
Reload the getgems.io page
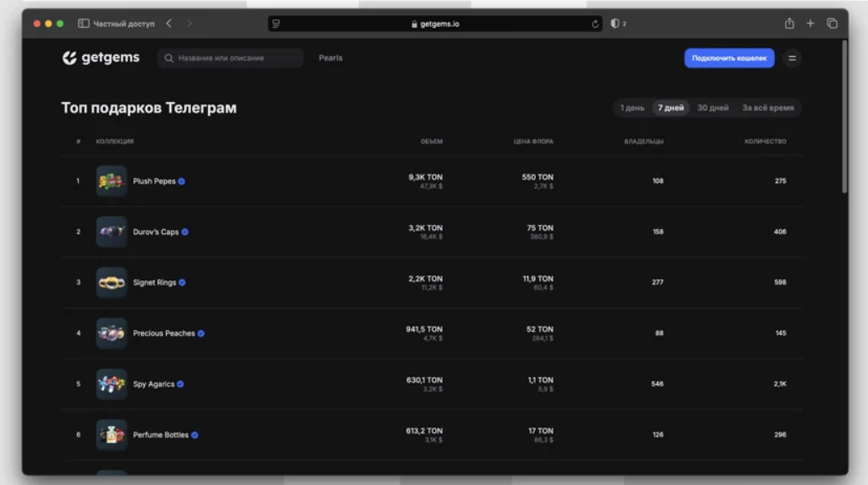point(595,23)
